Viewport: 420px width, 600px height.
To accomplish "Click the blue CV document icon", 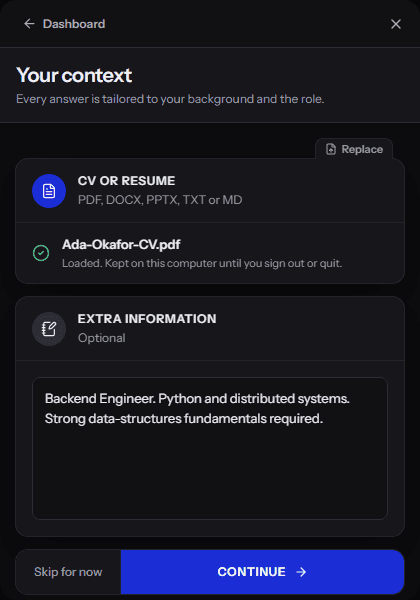I will click(x=49, y=191).
